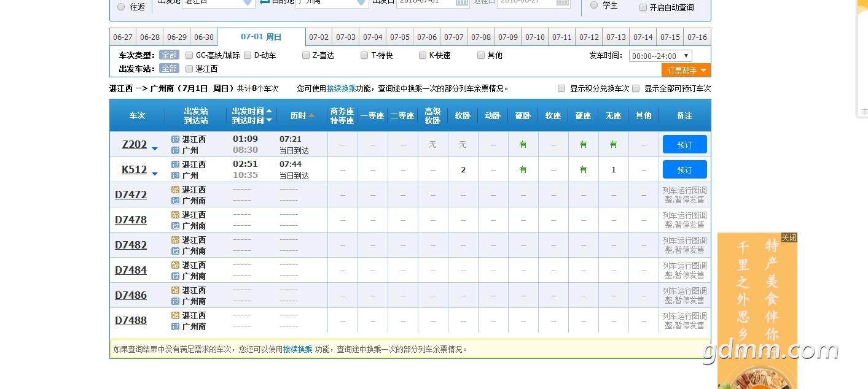Click K512 软卧 availability cell showing 2
Viewport: 868px width, 389px height.
[463, 169]
